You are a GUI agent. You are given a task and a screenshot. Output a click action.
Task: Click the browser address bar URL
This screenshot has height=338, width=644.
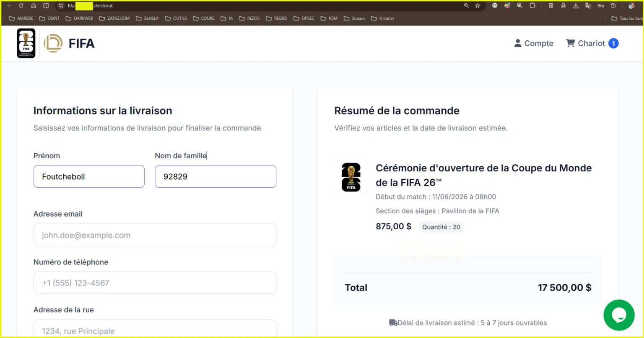point(90,6)
